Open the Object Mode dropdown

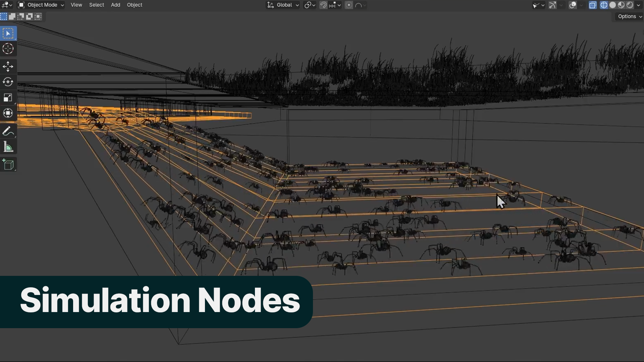click(41, 5)
